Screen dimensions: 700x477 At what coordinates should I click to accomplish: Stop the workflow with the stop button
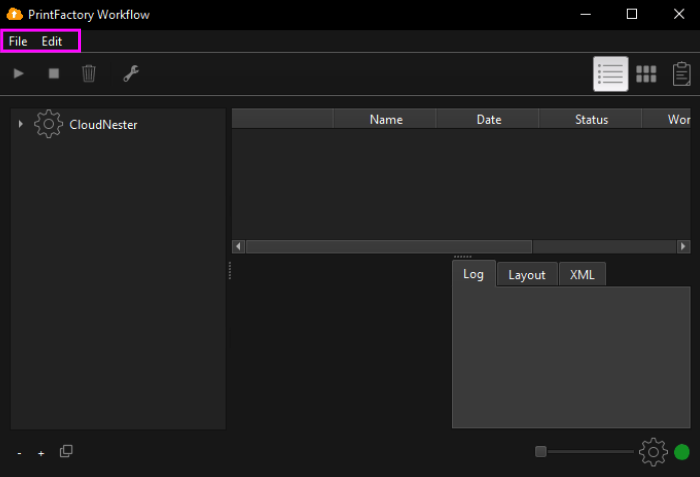[x=54, y=73]
